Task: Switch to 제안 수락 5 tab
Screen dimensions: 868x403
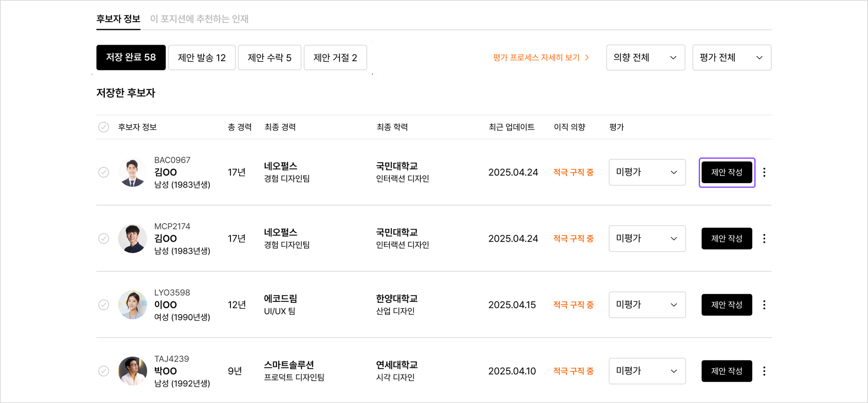Action: pyautogui.click(x=270, y=58)
